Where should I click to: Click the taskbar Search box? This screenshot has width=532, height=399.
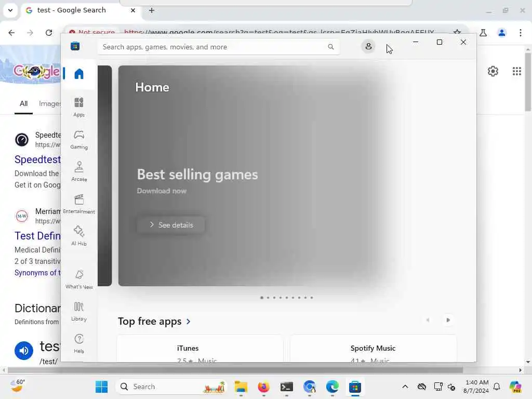tap(171, 387)
